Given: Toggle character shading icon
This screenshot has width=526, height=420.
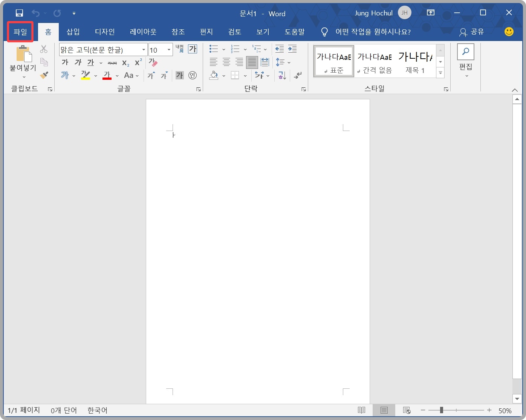Looking at the screenshot, I should pyautogui.click(x=180, y=75).
